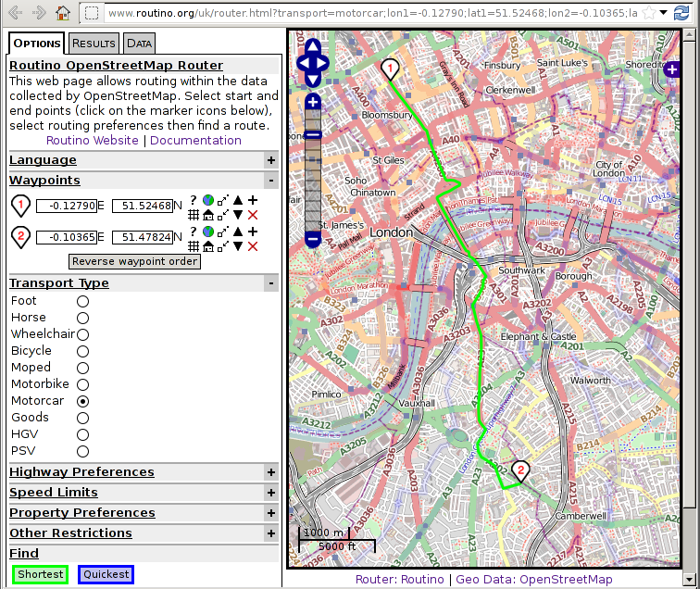Pan the map east with the right arrow
700x589 pixels.
click(322, 63)
